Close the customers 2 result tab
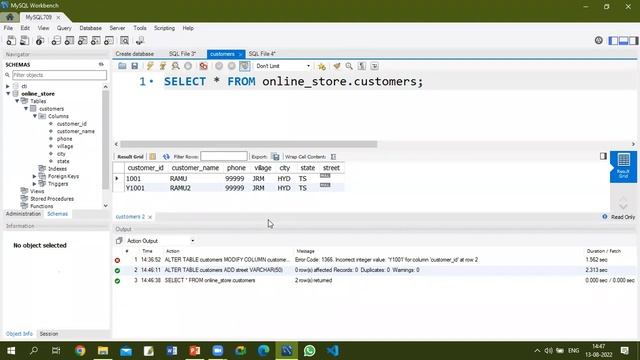The height and width of the screenshot is (360, 640). tap(150, 217)
